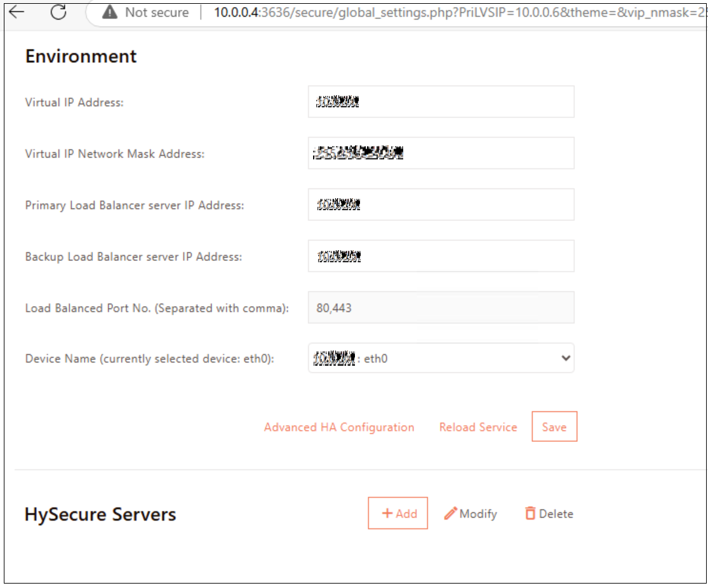This screenshot has height=588, width=708.
Task: Save the Environment settings
Action: (x=554, y=427)
